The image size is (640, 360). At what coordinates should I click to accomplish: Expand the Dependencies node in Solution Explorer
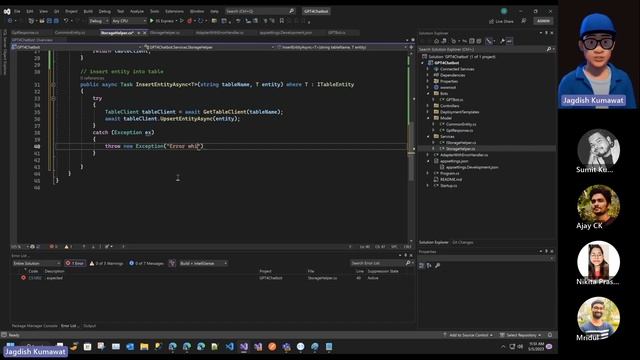[428, 75]
